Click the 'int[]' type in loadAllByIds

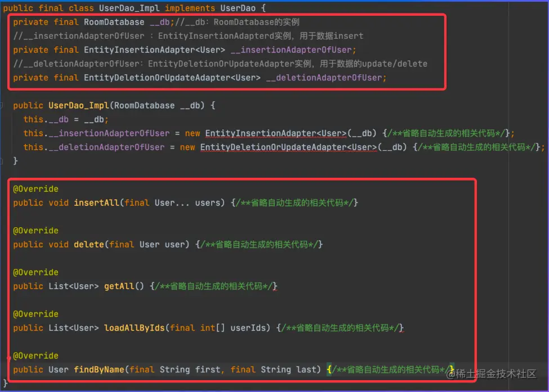(212, 328)
